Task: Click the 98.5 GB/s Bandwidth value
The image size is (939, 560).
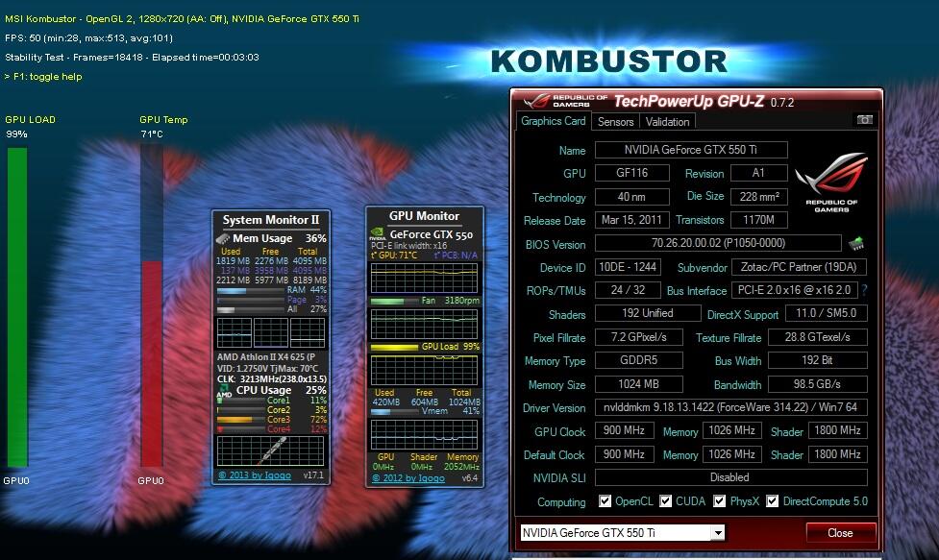Action: [x=817, y=383]
